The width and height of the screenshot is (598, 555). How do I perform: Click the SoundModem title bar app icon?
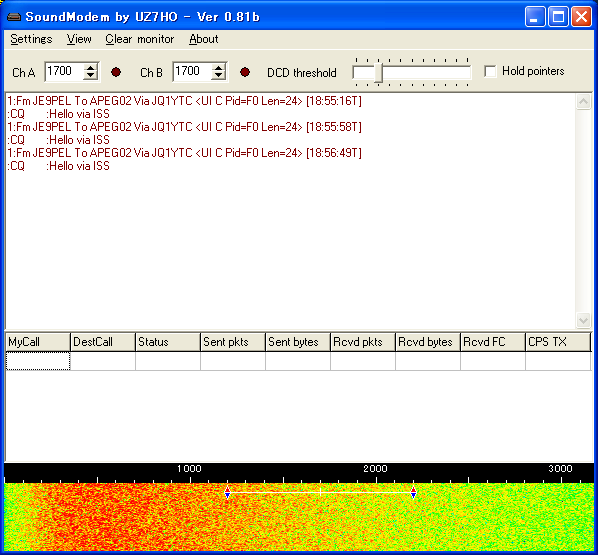point(14,17)
